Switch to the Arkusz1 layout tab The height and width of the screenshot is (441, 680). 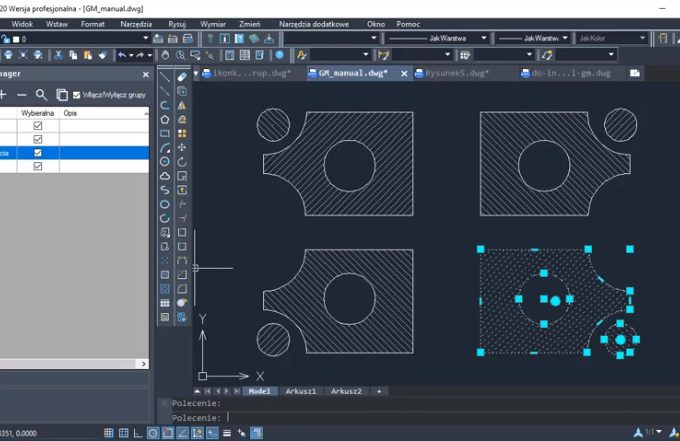pyautogui.click(x=301, y=391)
